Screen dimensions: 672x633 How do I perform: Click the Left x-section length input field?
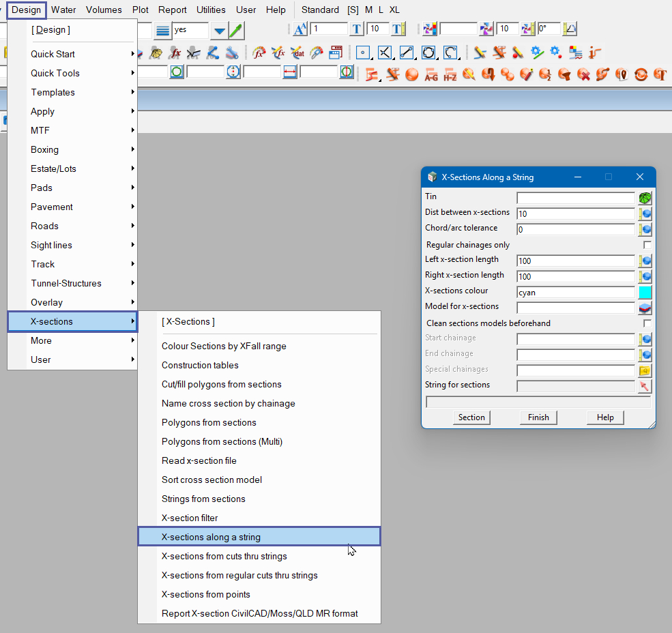tap(575, 261)
